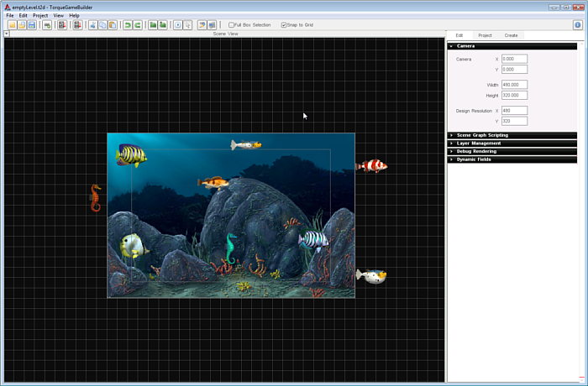Click the Undo arrow icon

coord(128,25)
